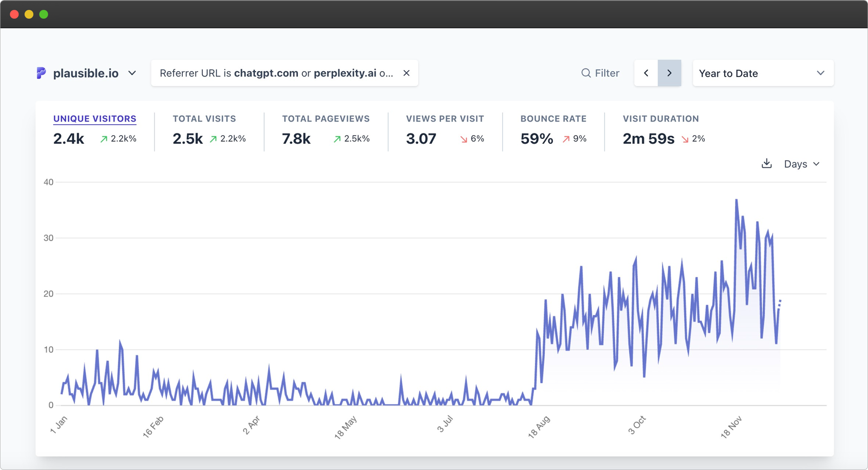The image size is (868, 470).
Task: Click the Filter button label
Action: (x=607, y=73)
